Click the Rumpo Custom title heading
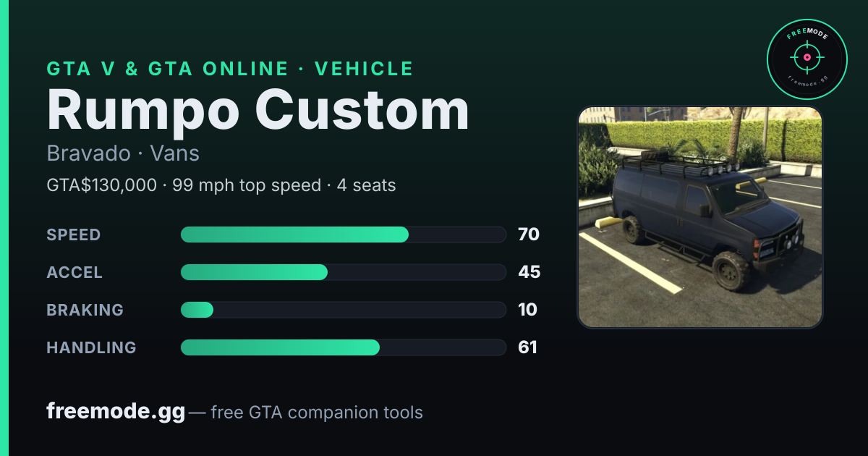Screen dimensions: 868x456 point(258,111)
